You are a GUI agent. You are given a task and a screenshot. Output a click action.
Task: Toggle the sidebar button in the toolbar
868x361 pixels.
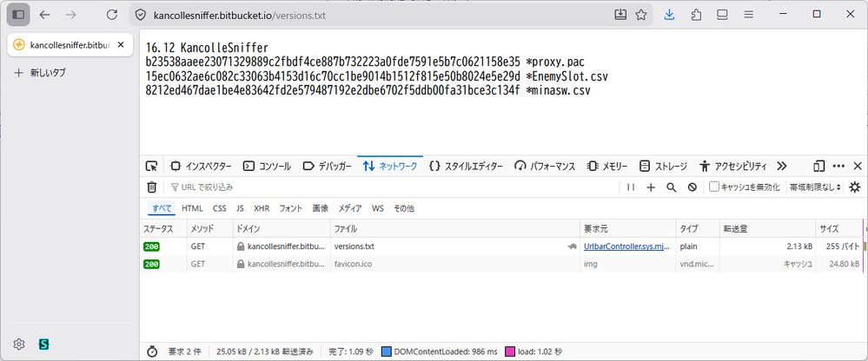click(18, 15)
